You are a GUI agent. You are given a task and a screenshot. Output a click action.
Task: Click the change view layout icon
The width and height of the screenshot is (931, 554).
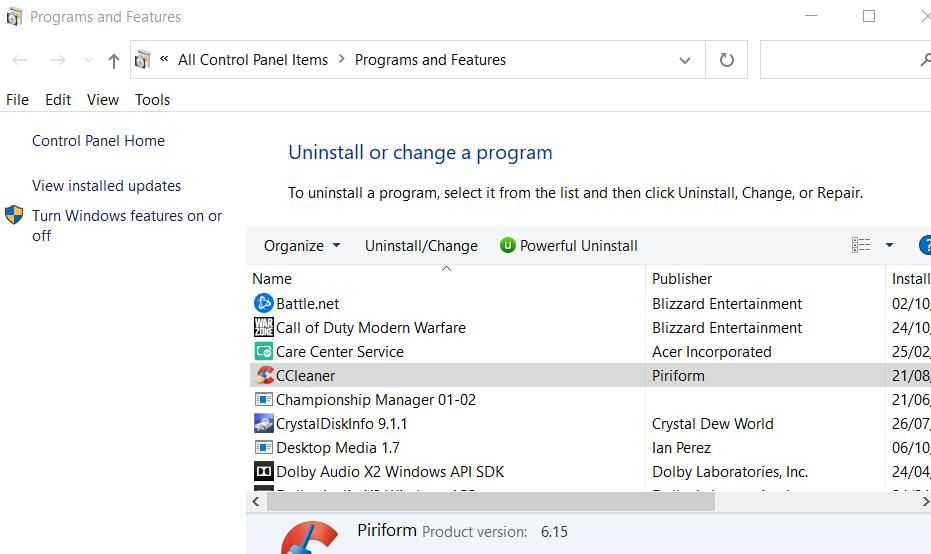point(861,245)
